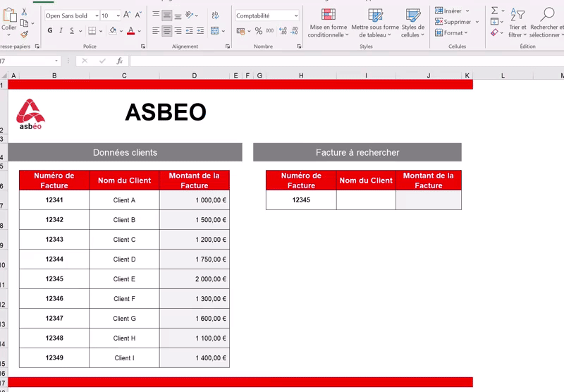Open Rechercher et sélectionner menu
Image resolution: width=564 pixels, height=392 pixels.
(x=547, y=23)
